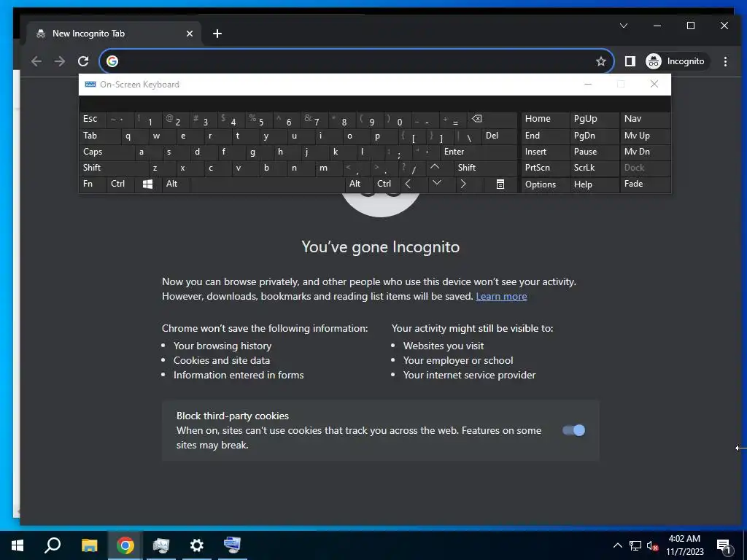Viewport: 747px width, 560px height.
Task: Open the Chrome side panel
Action: (630, 61)
